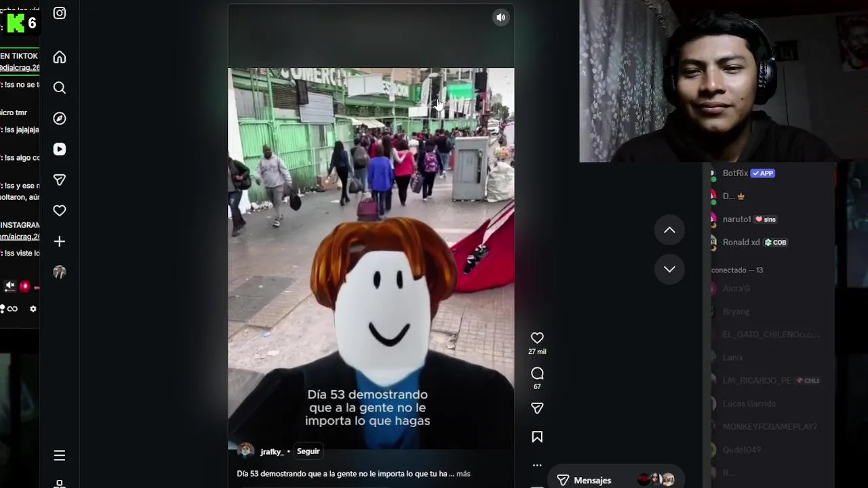Click the 'EN TIKTOK' chat text
868x488 pixels.
click(19, 56)
